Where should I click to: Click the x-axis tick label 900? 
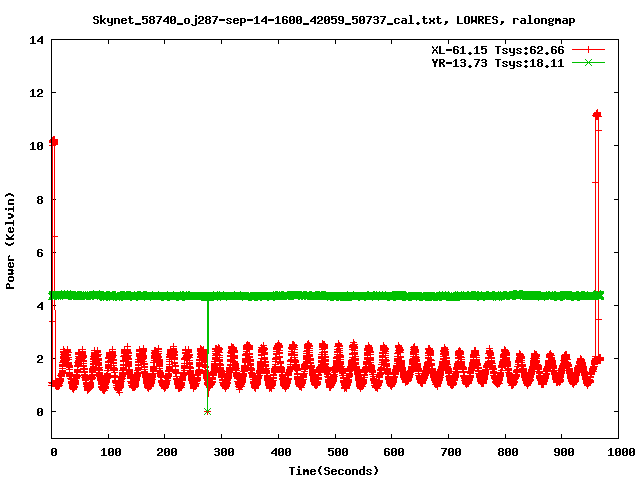pos(564,452)
